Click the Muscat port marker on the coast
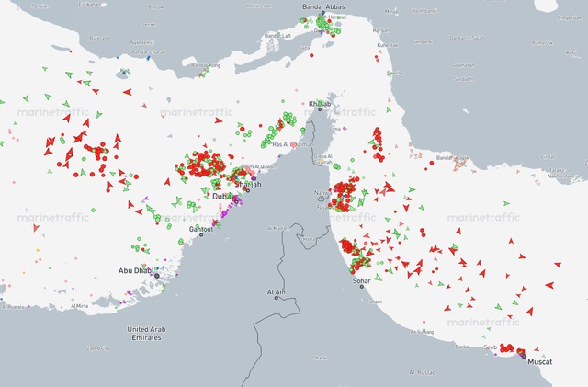 526,357
